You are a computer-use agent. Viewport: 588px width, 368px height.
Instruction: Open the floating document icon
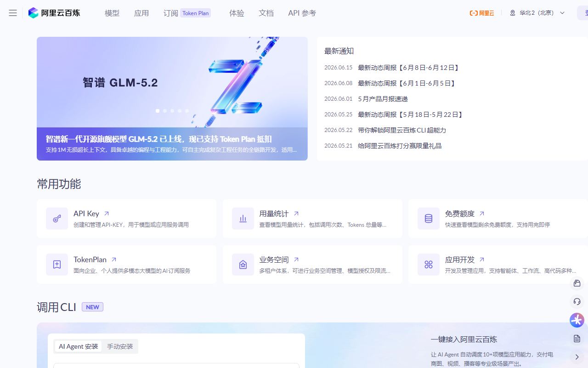click(x=577, y=339)
